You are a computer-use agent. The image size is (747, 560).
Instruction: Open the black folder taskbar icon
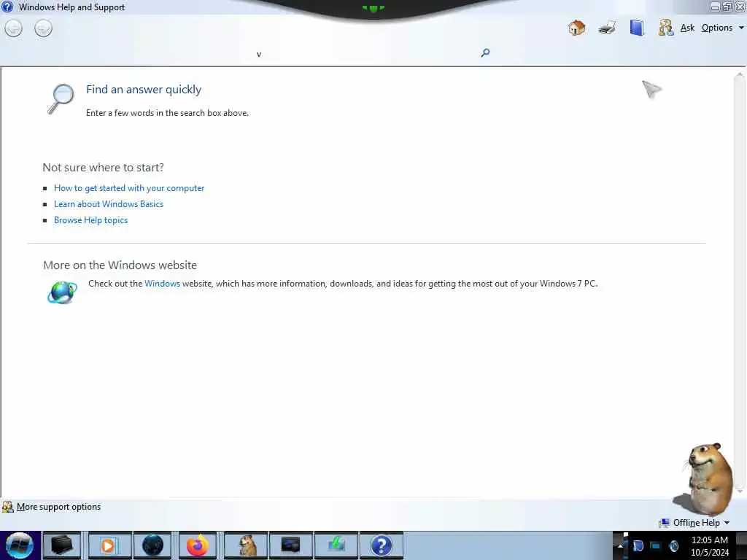[x=62, y=545]
